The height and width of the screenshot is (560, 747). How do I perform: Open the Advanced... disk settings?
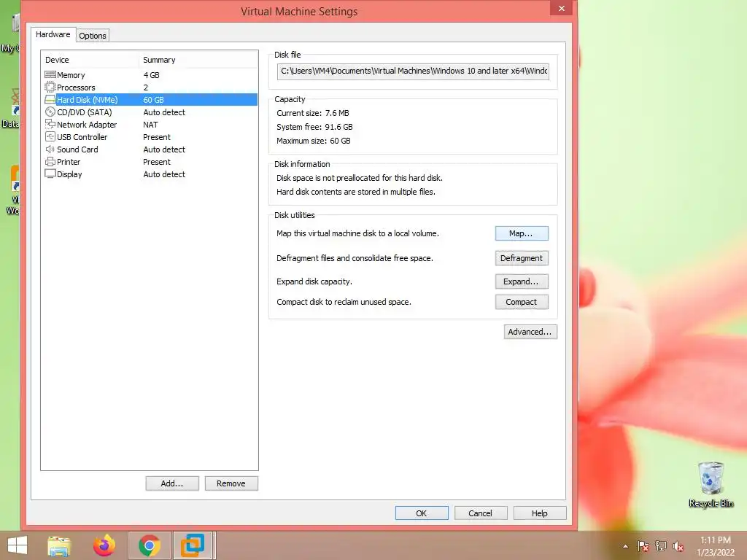(530, 332)
